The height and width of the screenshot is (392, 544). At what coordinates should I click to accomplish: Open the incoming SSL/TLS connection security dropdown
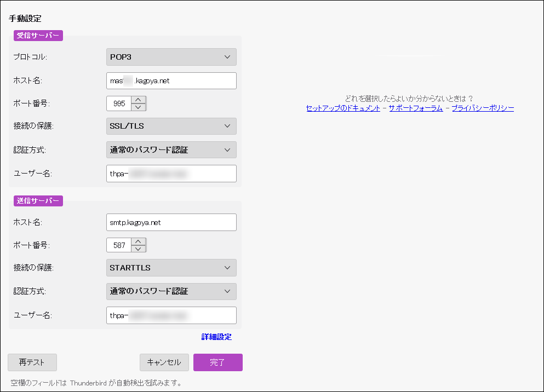tap(171, 126)
